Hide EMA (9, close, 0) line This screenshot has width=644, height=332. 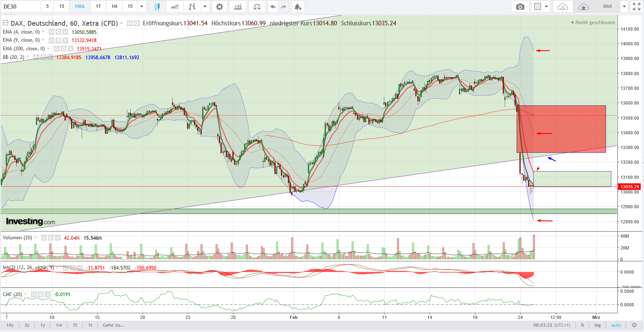pos(51,40)
